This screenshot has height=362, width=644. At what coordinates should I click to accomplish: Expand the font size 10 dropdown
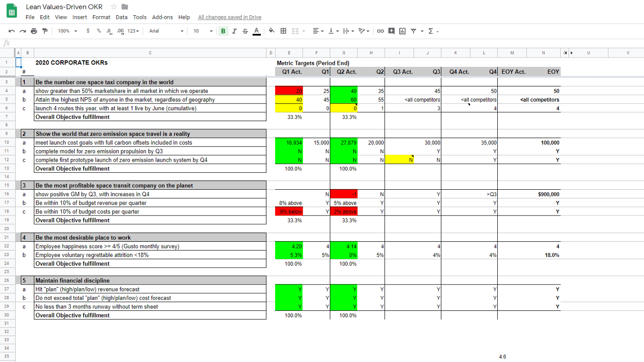point(202,31)
